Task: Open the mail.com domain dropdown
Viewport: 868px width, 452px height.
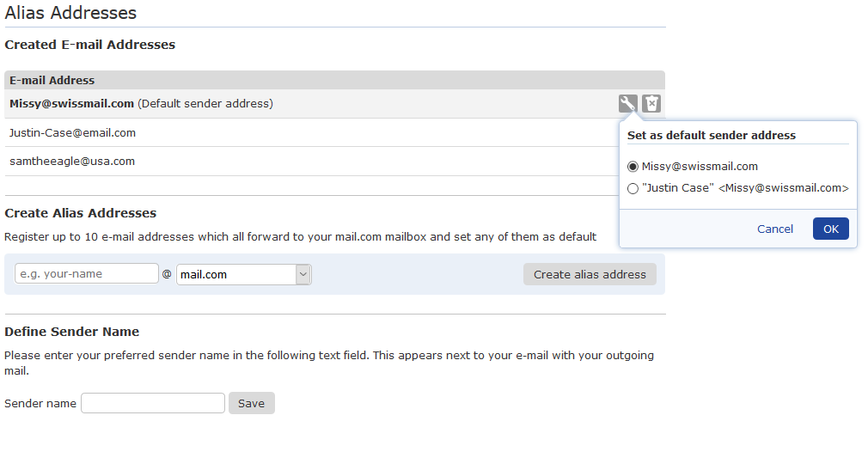Action: click(243, 274)
